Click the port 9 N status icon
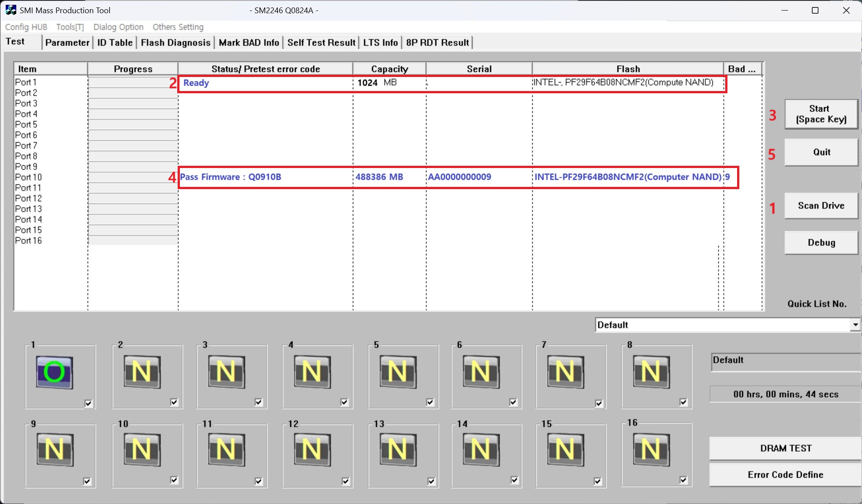This screenshot has height=504, width=862. tap(55, 450)
